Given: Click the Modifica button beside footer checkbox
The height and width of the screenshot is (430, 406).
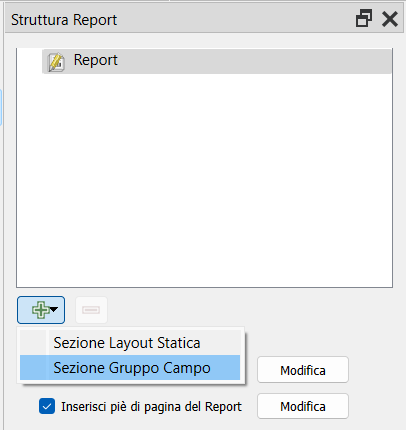Looking at the screenshot, I should pyautogui.click(x=303, y=406).
